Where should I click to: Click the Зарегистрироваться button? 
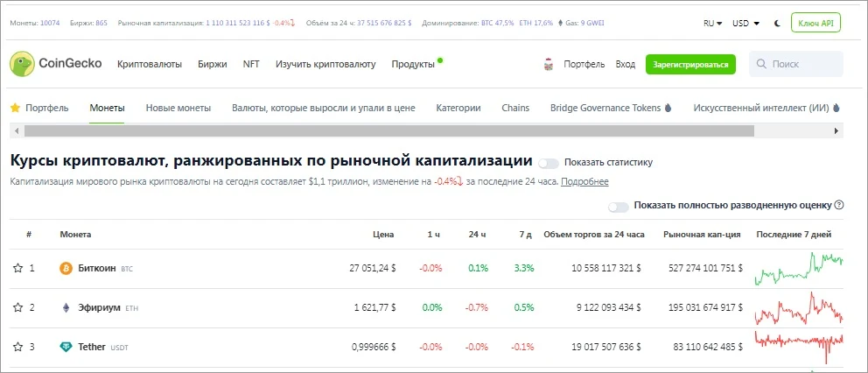[x=690, y=64]
